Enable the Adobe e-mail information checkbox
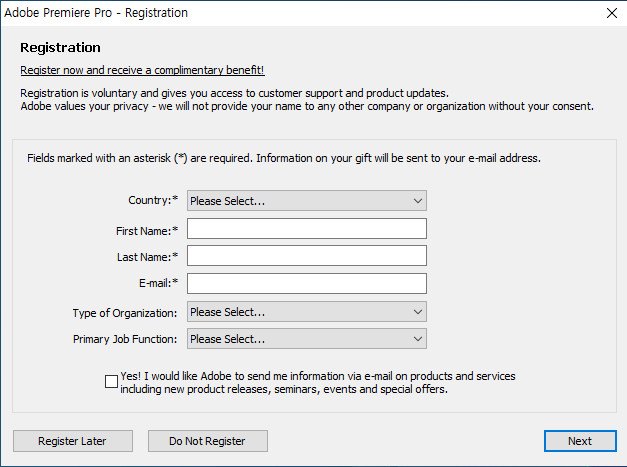Viewport: 627px width, 467px height. (x=111, y=381)
